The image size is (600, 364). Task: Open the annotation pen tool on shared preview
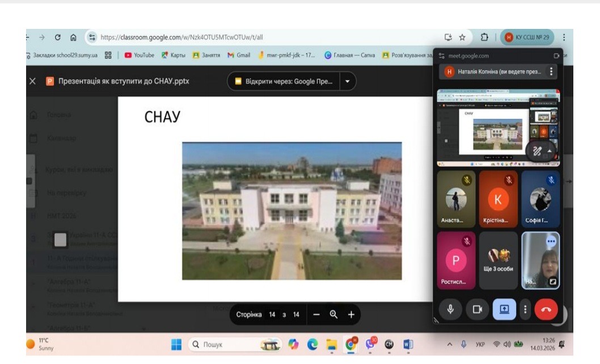(x=537, y=151)
